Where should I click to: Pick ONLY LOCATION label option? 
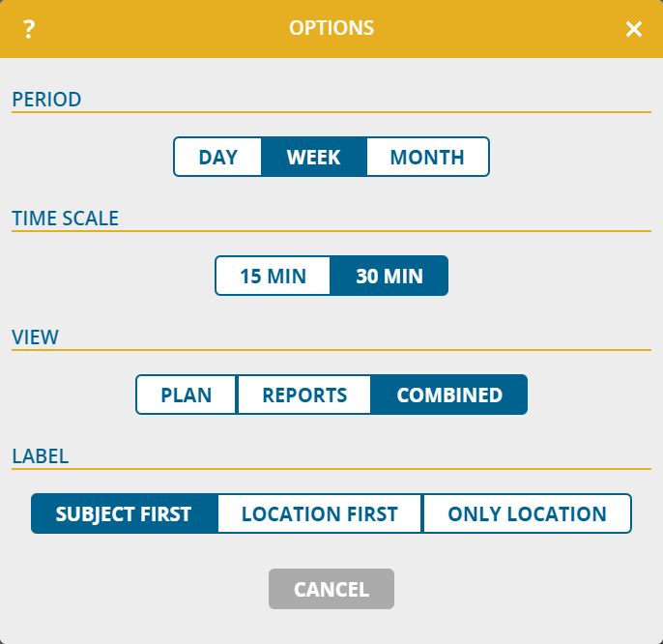pyautogui.click(x=527, y=513)
